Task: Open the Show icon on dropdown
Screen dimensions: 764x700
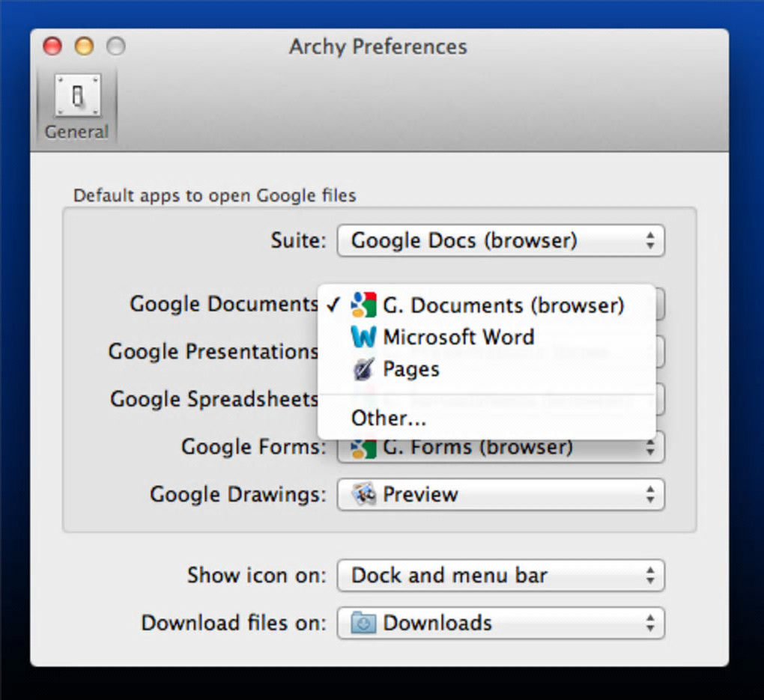Action: [500, 576]
